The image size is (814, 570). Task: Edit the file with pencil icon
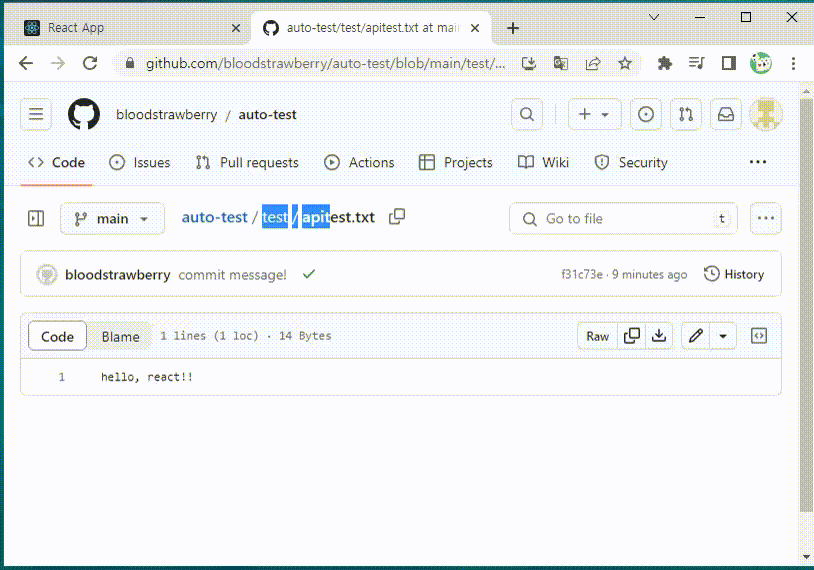click(696, 336)
